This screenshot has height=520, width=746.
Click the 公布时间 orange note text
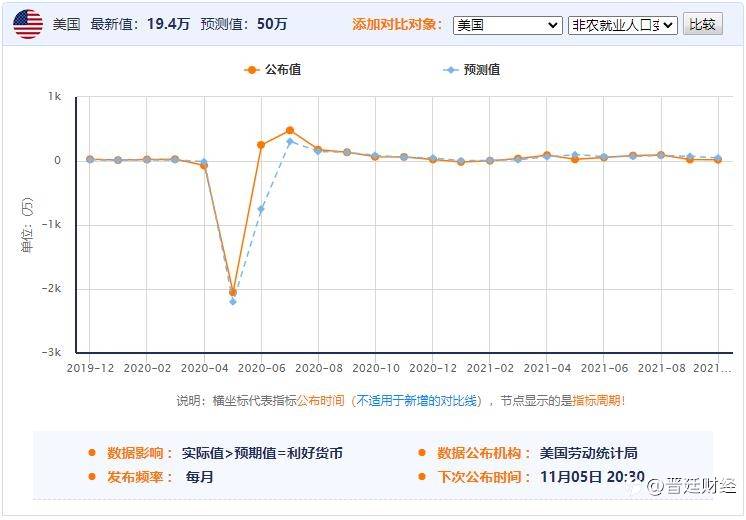[321, 401]
